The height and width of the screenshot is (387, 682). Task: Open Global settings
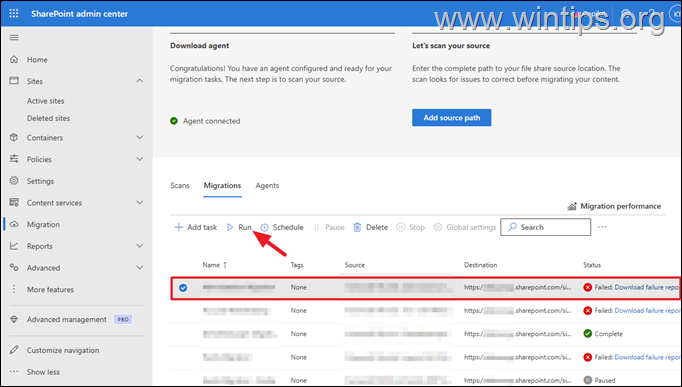pos(465,227)
